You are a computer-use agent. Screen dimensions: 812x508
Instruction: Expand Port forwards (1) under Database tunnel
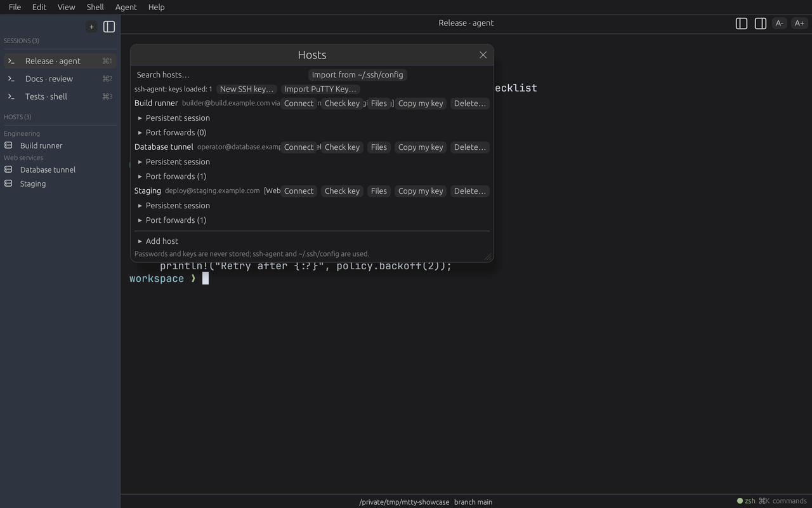(172, 177)
